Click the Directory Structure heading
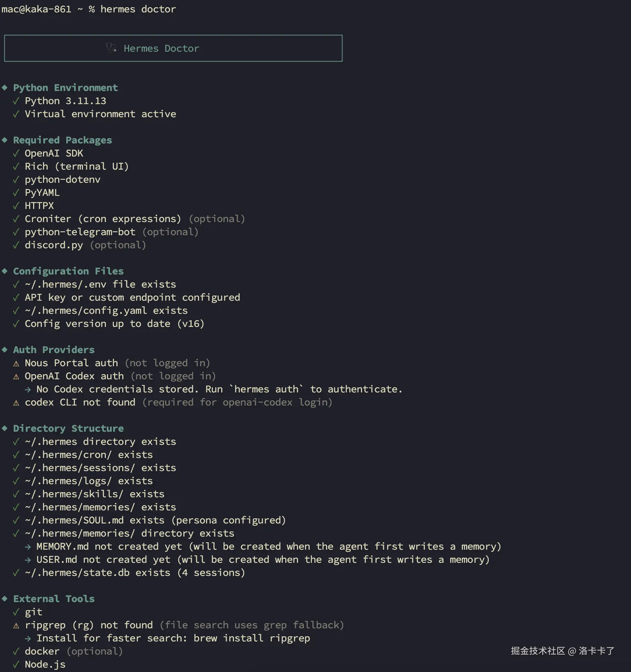Viewport: 631px width, 672px height. point(68,428)
